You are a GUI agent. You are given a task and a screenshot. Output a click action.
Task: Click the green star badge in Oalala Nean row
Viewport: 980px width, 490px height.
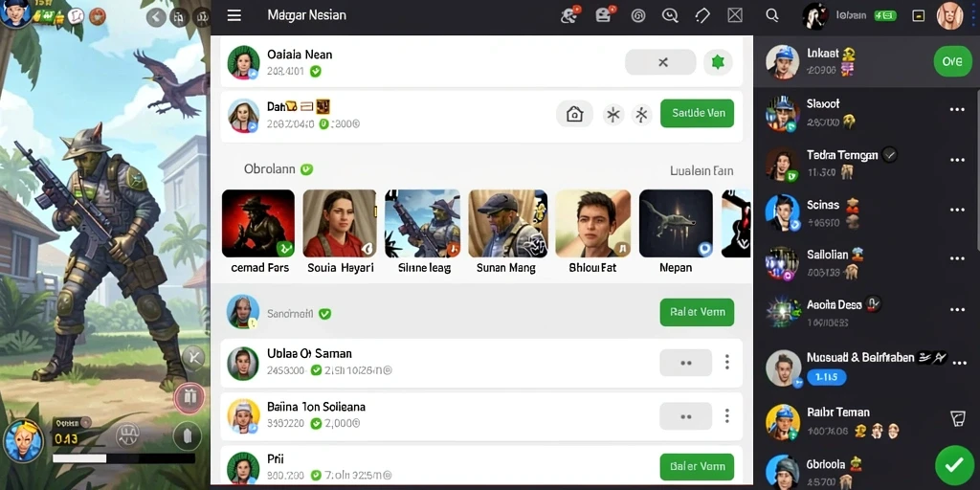pyautogui.click(x=718, y=62)
